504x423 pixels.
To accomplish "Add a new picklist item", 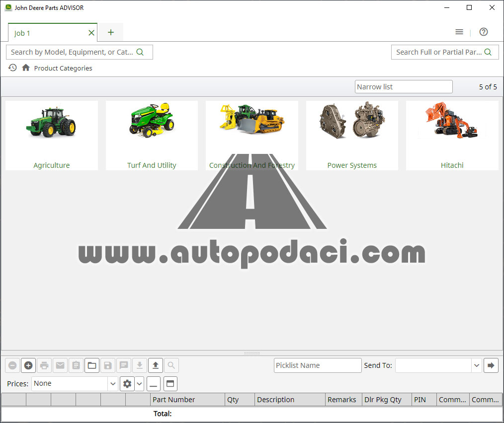I will (x=28, y=365).
